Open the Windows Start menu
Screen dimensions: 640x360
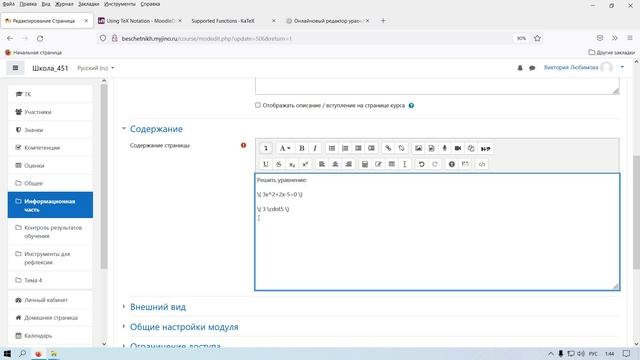point(7,353)
